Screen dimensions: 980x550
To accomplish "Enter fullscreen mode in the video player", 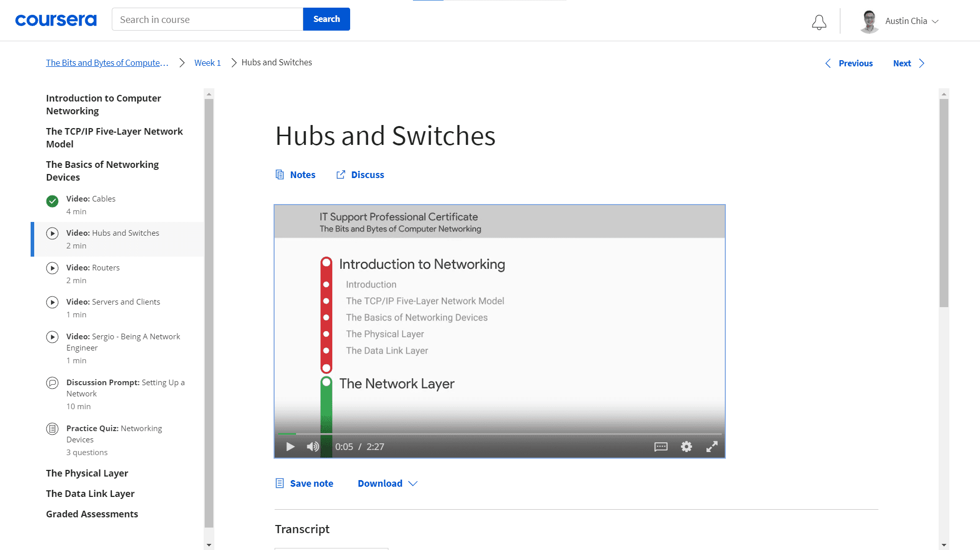I will coord(712,446).
